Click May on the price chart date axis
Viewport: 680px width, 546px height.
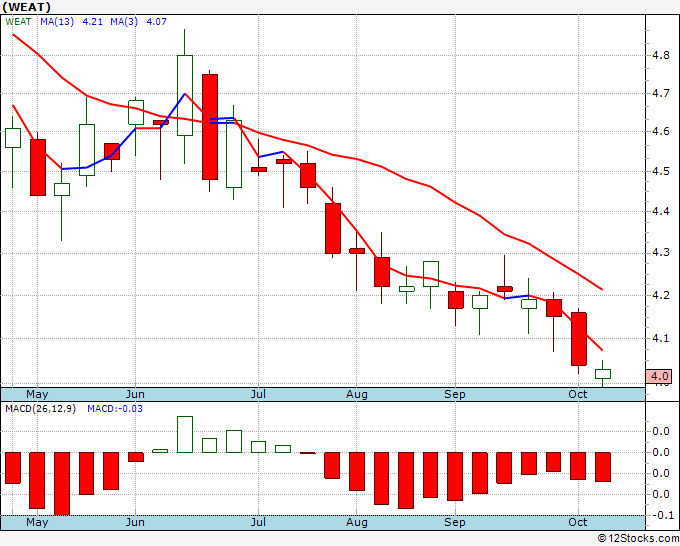point(37,394)
